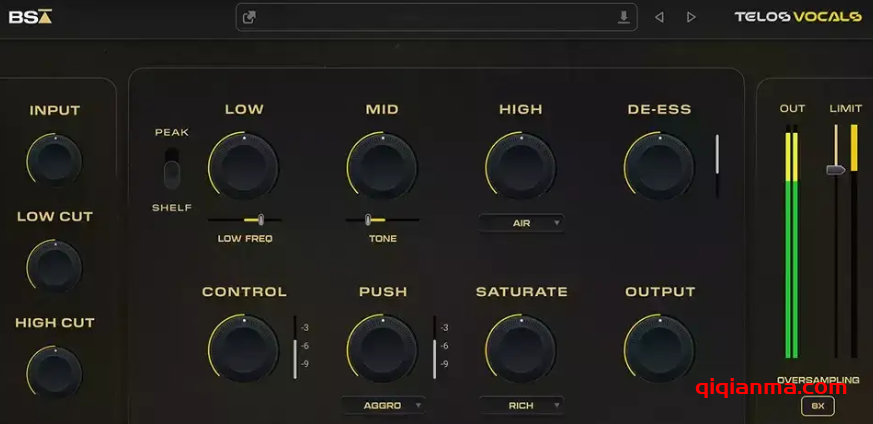Click the PUSH heading
873x424 pixels.
click(x=383, y=292)
